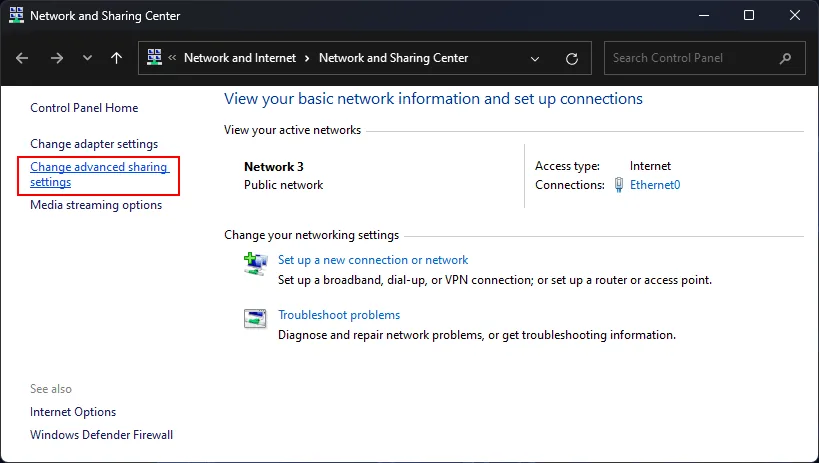Click the new connection setup icon
819x463 pixels.
point(255,263)
